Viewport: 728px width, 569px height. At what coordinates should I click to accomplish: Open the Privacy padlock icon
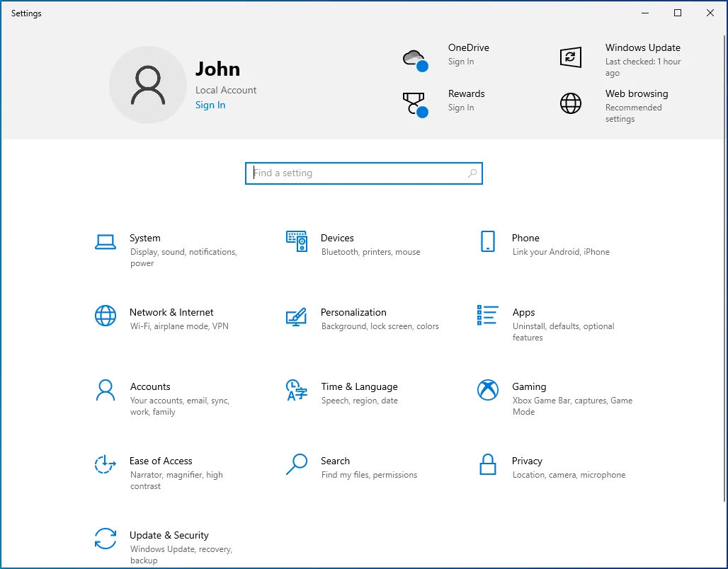487,464
